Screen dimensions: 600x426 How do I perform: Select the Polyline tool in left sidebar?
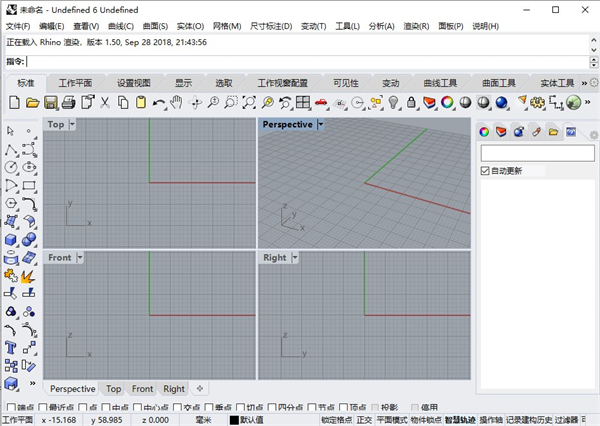click(x=11, y=150)
